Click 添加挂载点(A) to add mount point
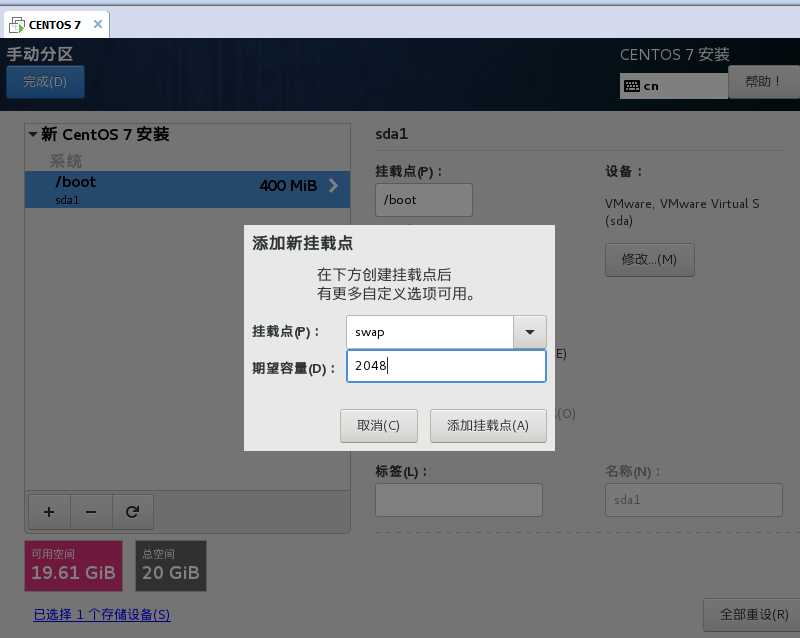This screenshot has width=800, height=638. point(488,426)
